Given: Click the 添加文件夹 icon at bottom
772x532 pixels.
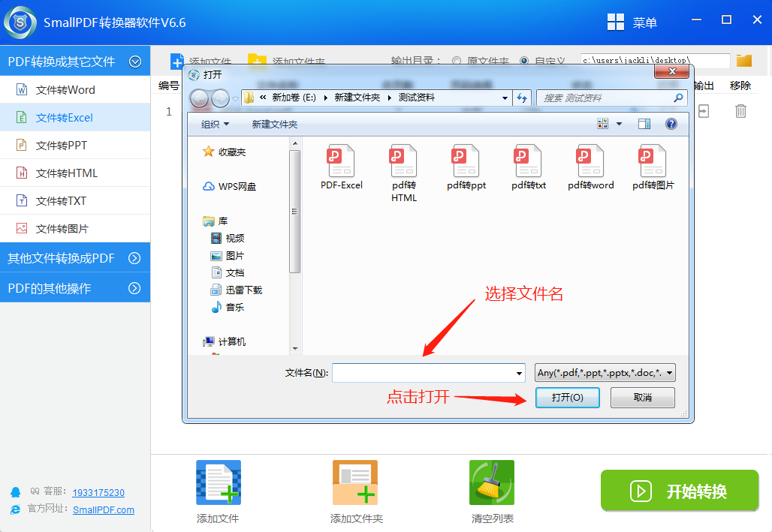Looking at the screenshot, I should [x=355, y=482].
